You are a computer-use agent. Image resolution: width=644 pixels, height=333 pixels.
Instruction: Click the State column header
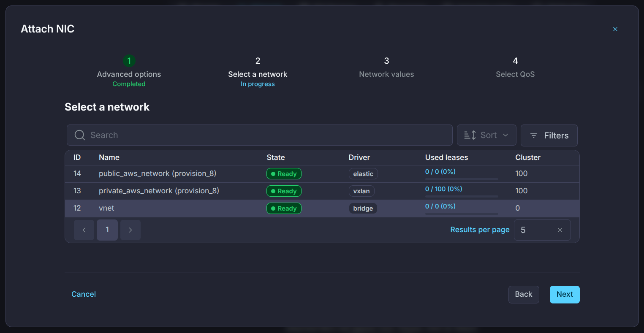click(276, 157)
